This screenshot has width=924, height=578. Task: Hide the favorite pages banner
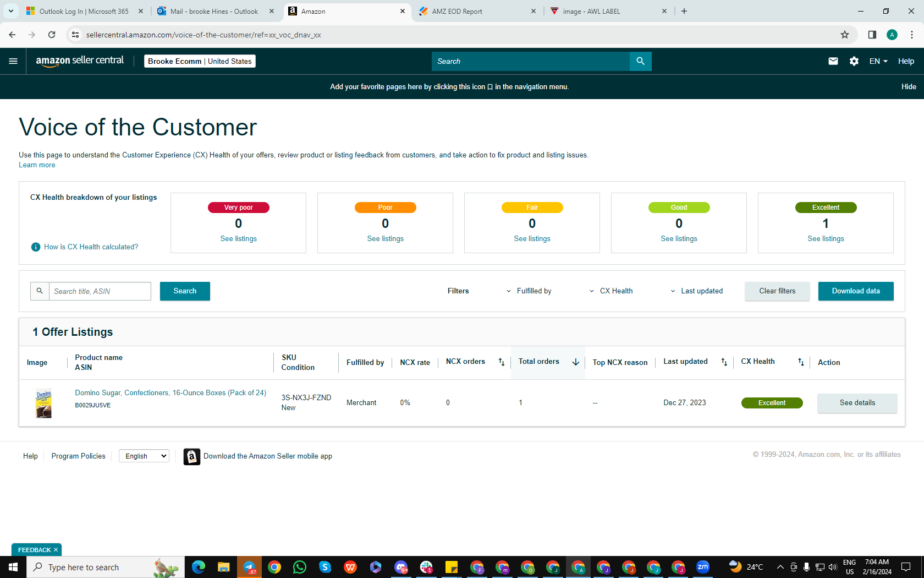[909, 87]
